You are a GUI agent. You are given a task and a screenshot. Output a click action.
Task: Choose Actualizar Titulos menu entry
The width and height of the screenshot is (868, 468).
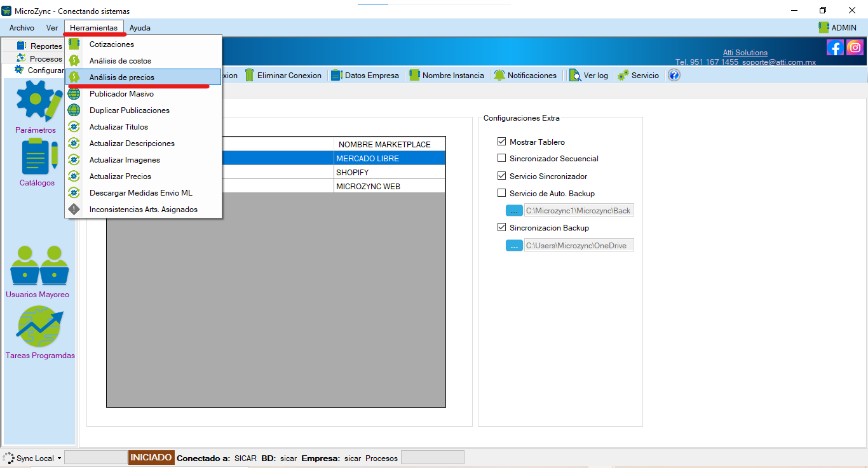click(x=143, y=127)
